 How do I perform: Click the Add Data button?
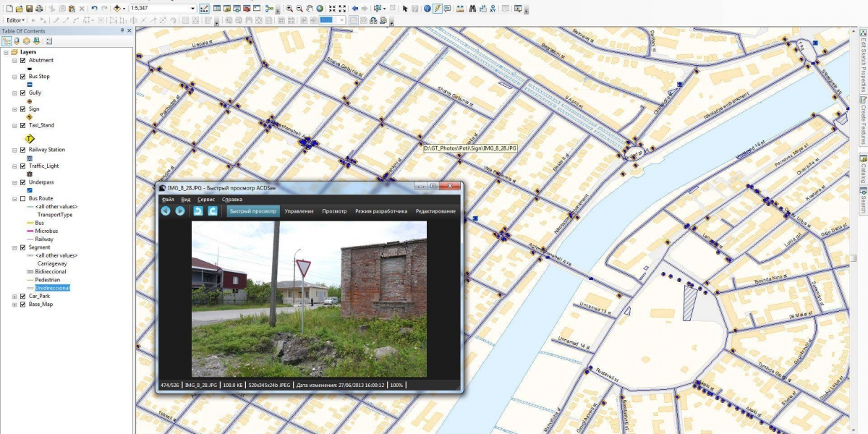click(117, 8)
